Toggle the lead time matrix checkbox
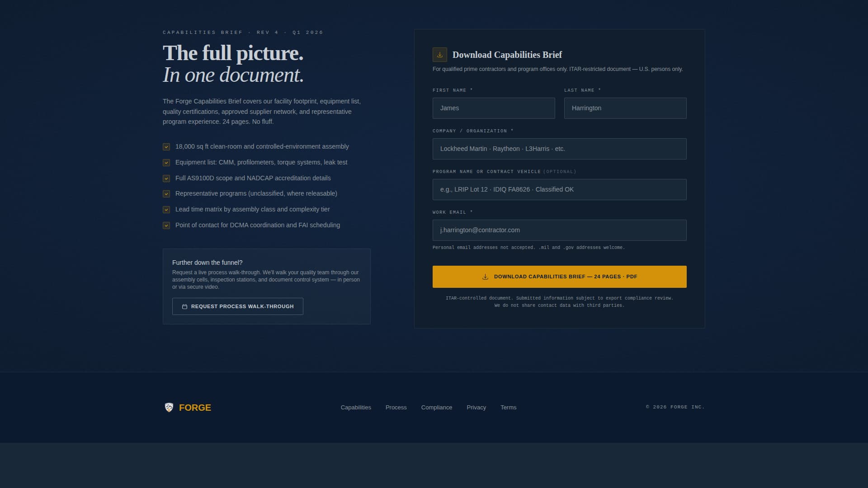The width and height of the screenshot is (868, 488). point(166,210)
